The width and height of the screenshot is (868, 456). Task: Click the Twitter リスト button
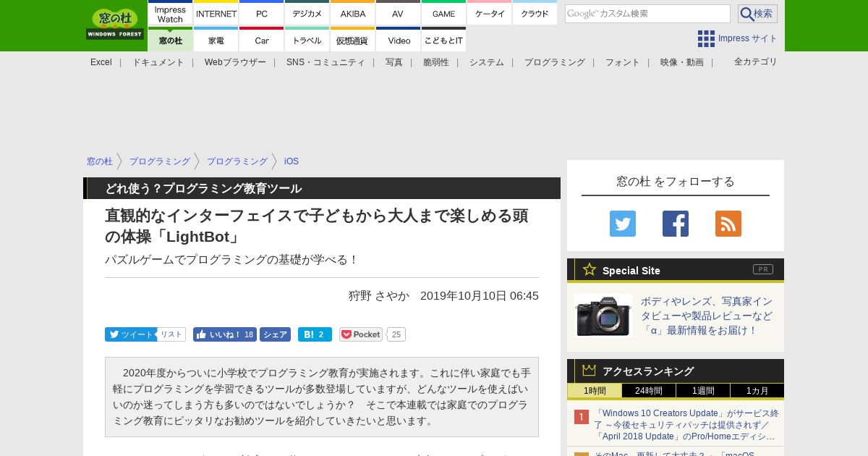[x=171, y=334]
